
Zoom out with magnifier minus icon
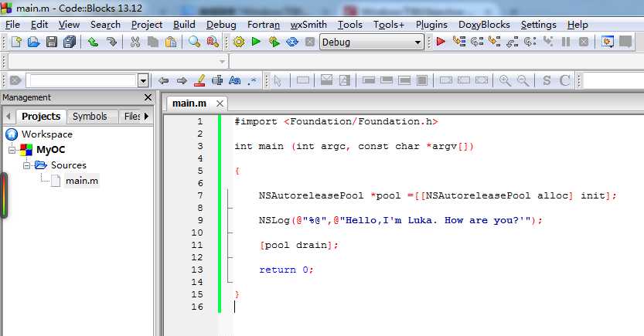tap(523, 80)
